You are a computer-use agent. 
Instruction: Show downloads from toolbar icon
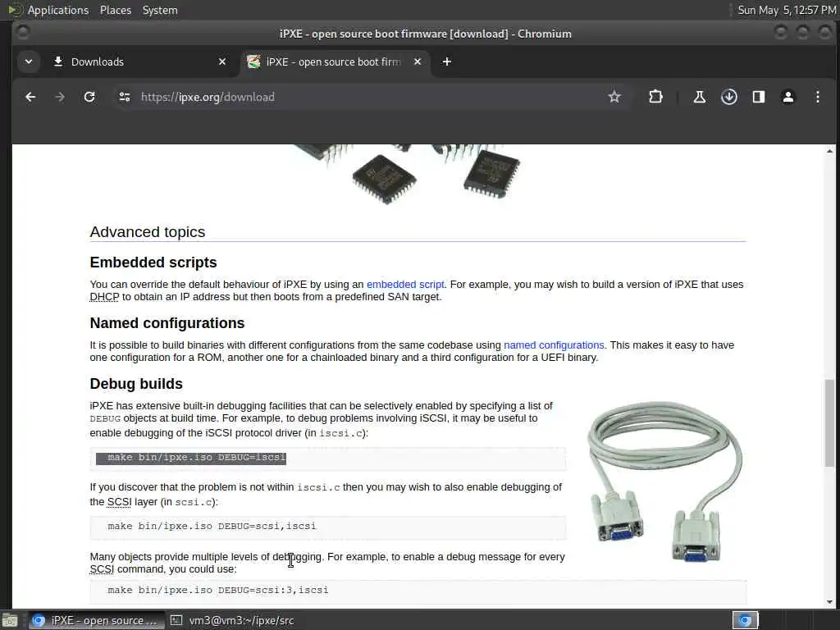point(729,97)
